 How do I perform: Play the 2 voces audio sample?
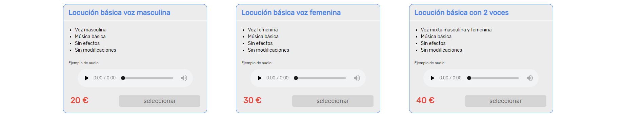pos(432,78)
